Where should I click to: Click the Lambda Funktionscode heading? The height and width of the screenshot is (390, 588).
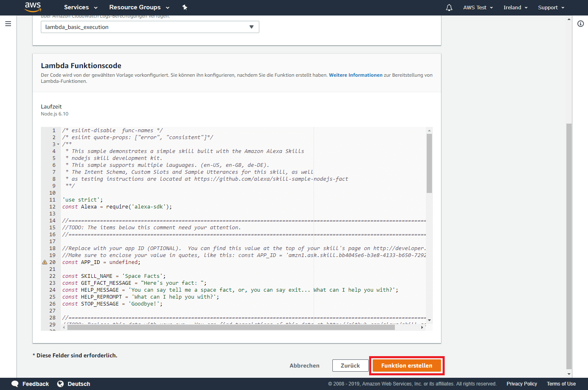[x=81, y=66]
